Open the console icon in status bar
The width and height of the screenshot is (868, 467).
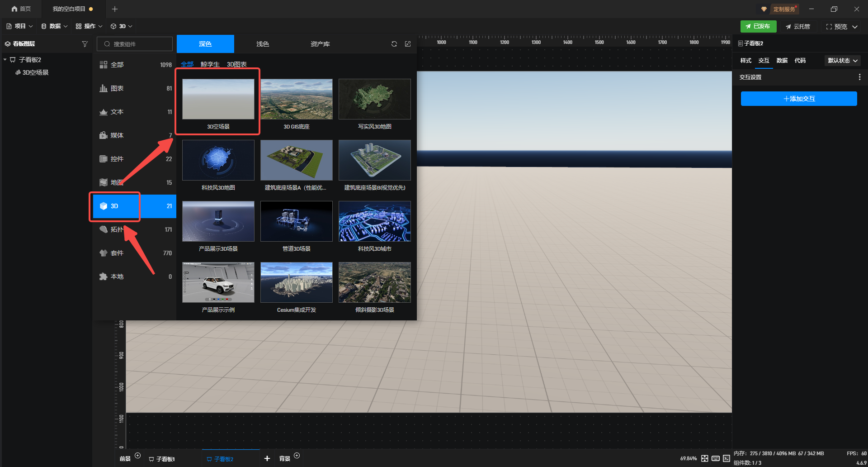click(726, 458)
